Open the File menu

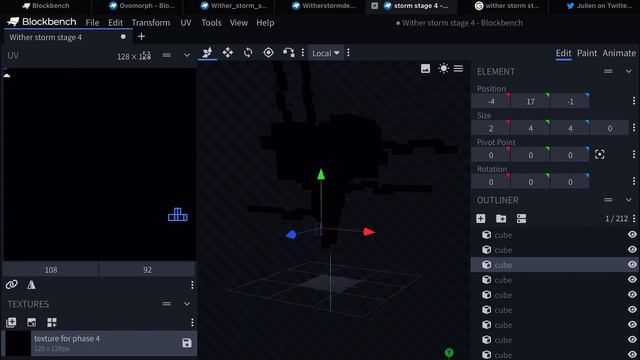92,23
